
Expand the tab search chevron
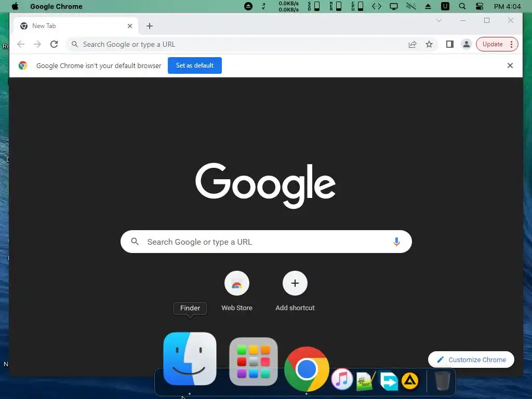point(438,20)
